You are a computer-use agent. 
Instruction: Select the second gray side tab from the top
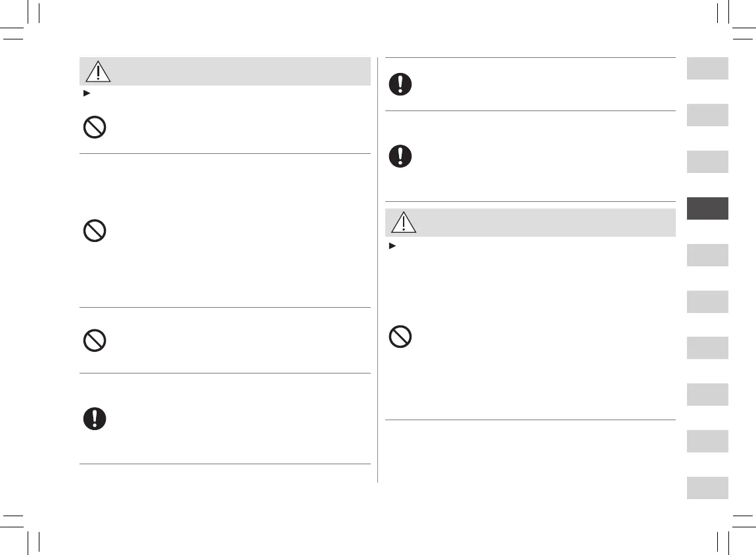[707, 115]
